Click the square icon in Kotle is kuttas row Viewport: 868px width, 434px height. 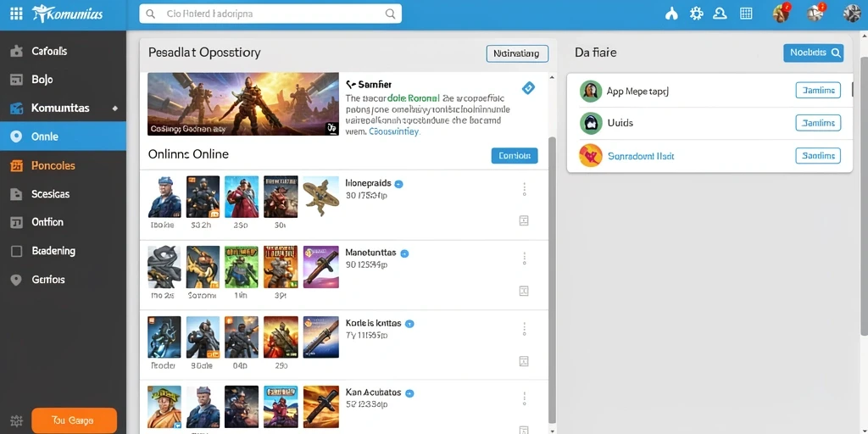click(524, 361)
